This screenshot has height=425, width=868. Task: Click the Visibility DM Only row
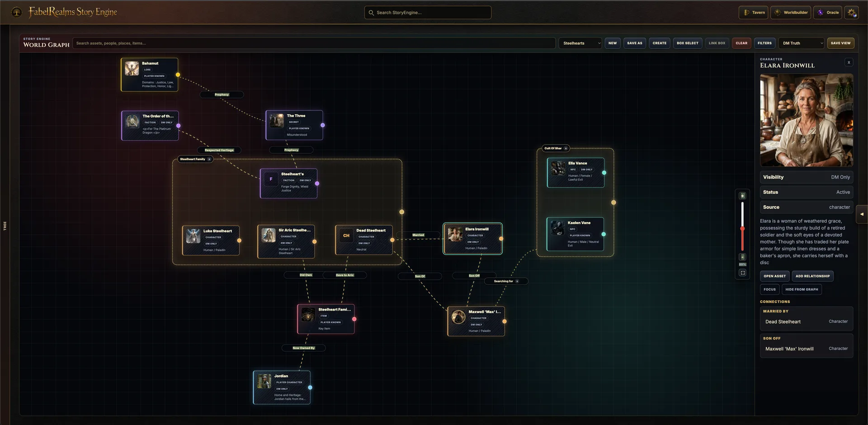coord(807,177)
